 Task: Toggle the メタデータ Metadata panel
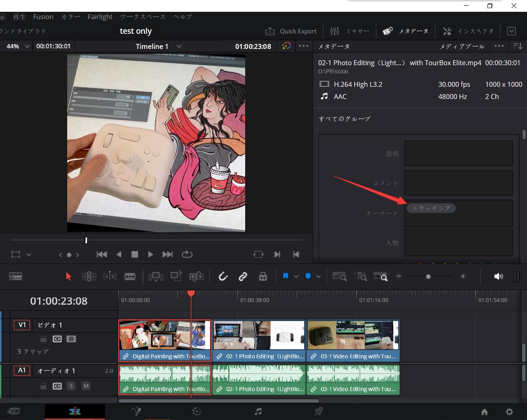tap(406, 31)
